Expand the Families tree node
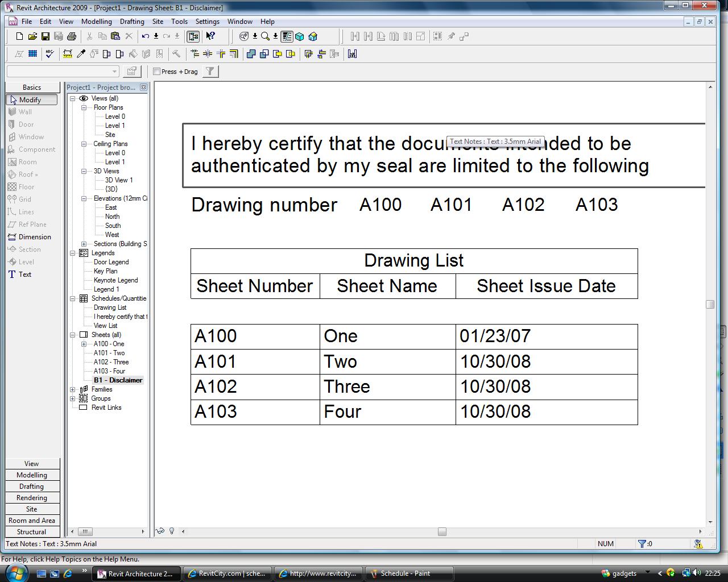The height and width of the screenshot is (582, 728). [x=73, y=389]
